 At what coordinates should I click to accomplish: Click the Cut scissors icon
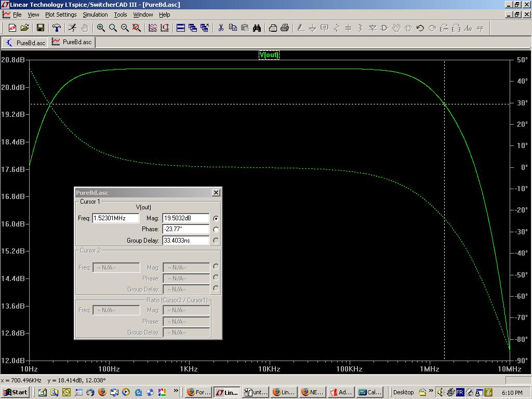pyautogui.click(x=221, y=28)
